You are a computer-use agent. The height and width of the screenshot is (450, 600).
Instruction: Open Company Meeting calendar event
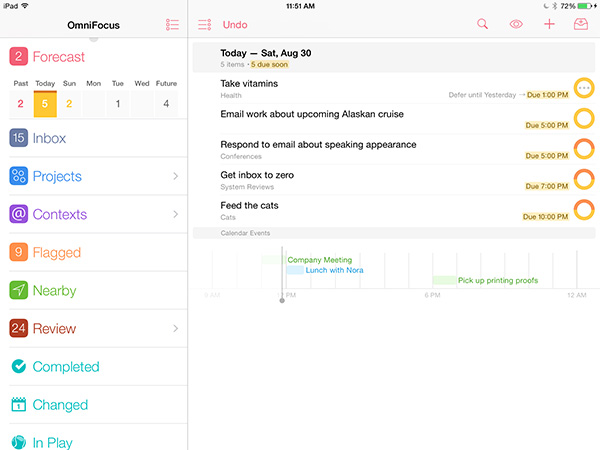320,260
